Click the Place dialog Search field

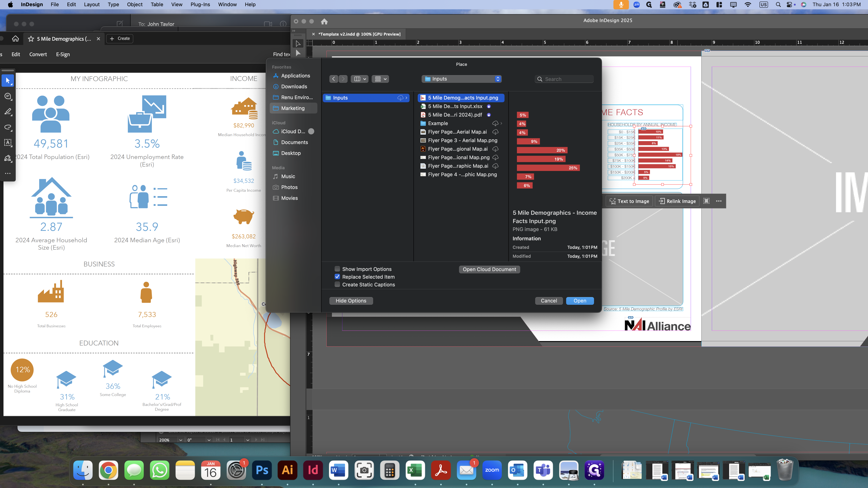point(564,79)
